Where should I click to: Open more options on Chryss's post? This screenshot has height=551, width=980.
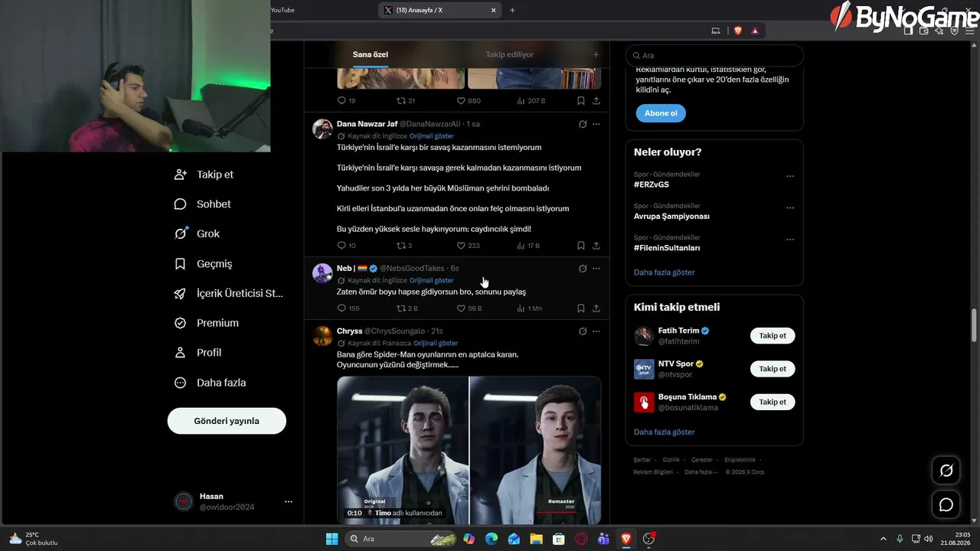[x=596, y=331]
